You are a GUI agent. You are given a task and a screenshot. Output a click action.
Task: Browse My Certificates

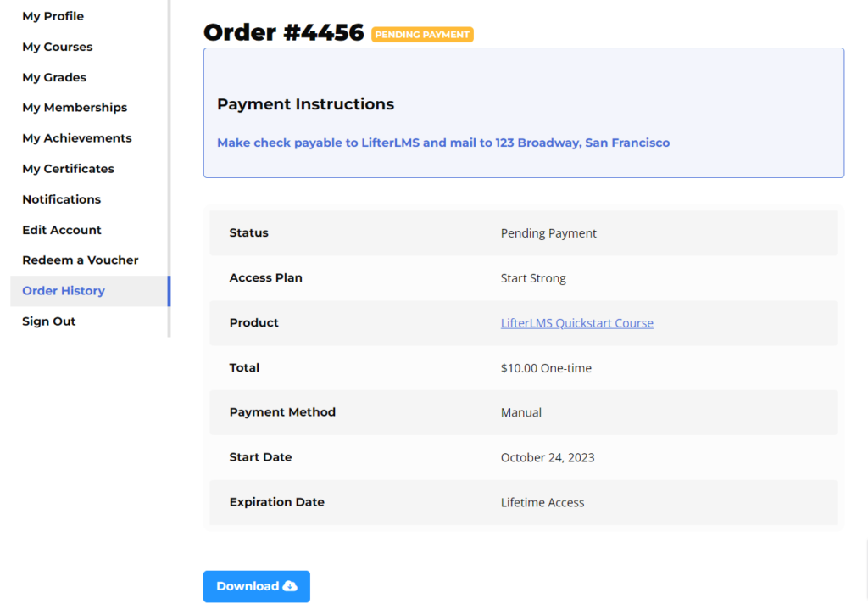[68, 168]
